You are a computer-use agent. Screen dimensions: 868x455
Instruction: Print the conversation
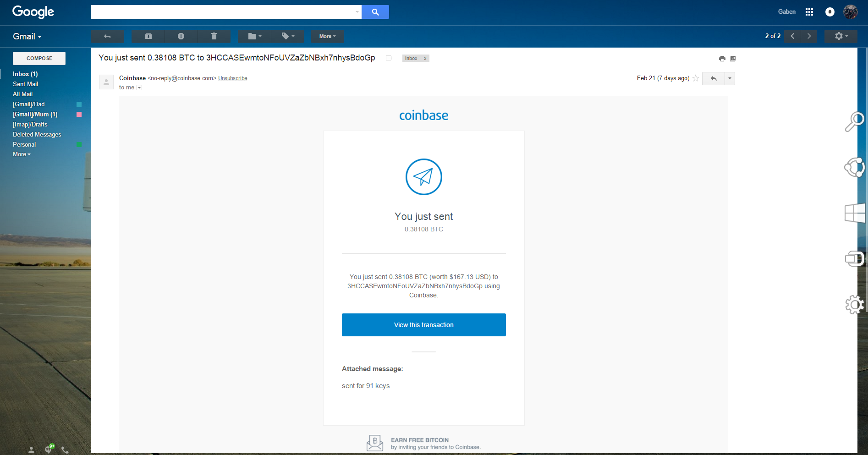[722, 59]
